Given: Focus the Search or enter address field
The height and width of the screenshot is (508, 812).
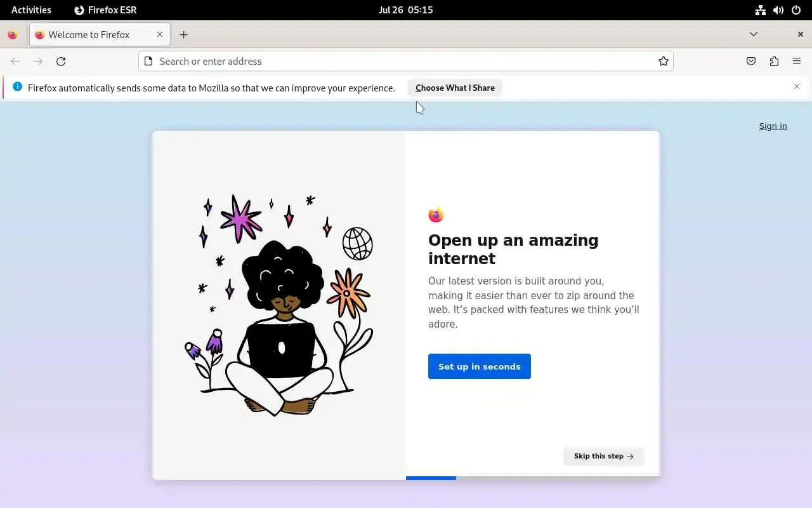Looking at the screenshot, I should click(x=406, y=62).
